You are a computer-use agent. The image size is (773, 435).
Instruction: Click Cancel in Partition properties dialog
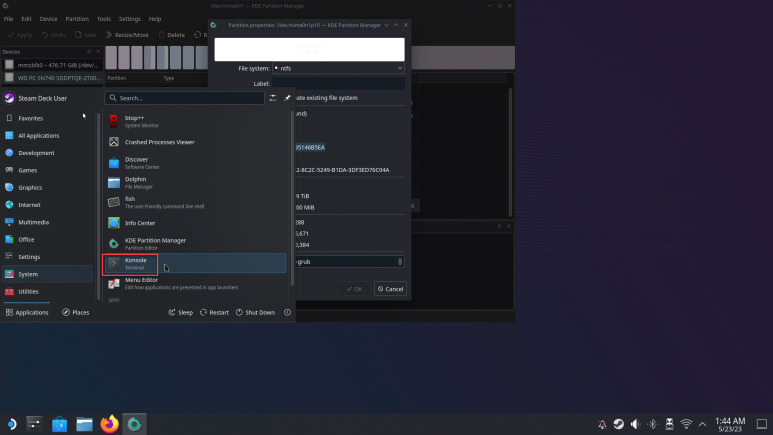[390, 289]
